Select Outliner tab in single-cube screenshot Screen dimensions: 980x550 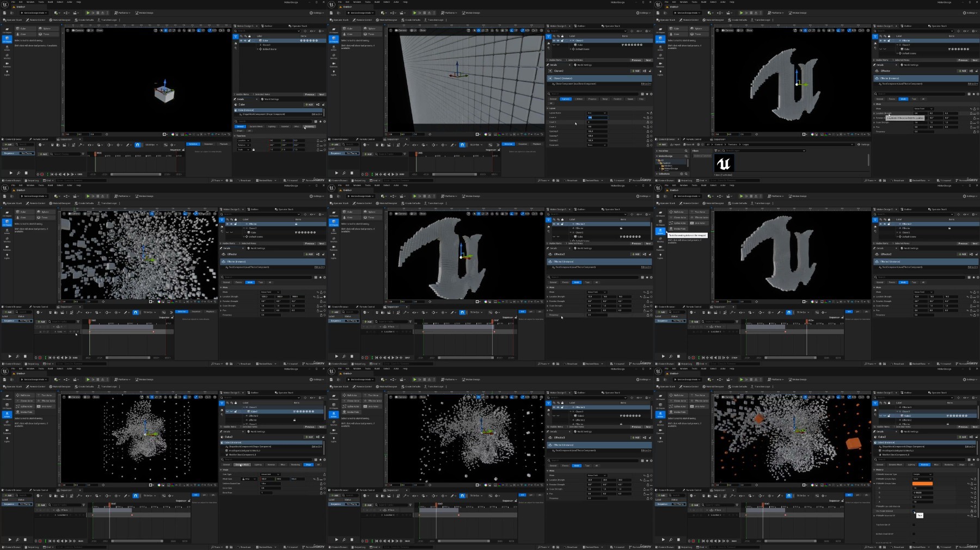[x=267, y=26]
